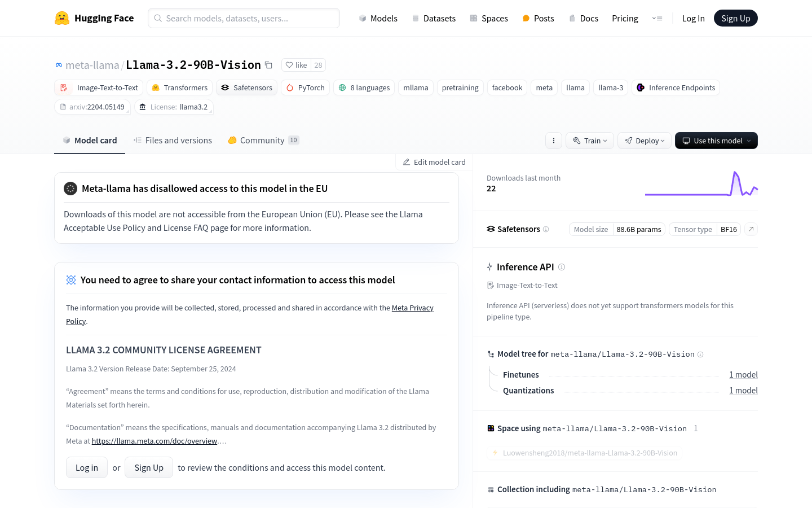Go to Posts in the navigation
Image resolution: width=812 pixels, height=508 pixels.
click(x=538, y=18)
